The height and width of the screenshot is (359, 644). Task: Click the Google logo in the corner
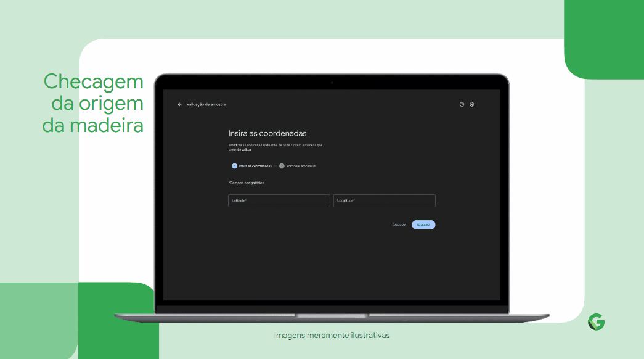(x=596, y=322)
